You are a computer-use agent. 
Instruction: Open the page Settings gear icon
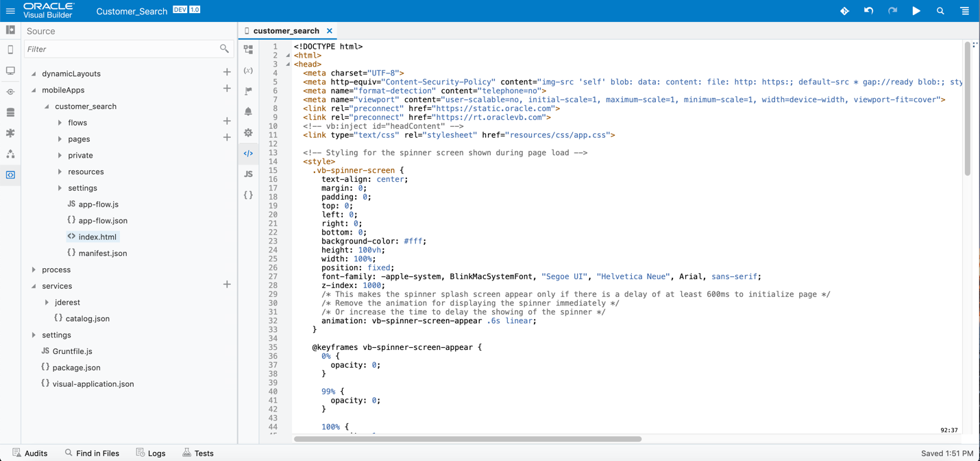pos(247,132)
